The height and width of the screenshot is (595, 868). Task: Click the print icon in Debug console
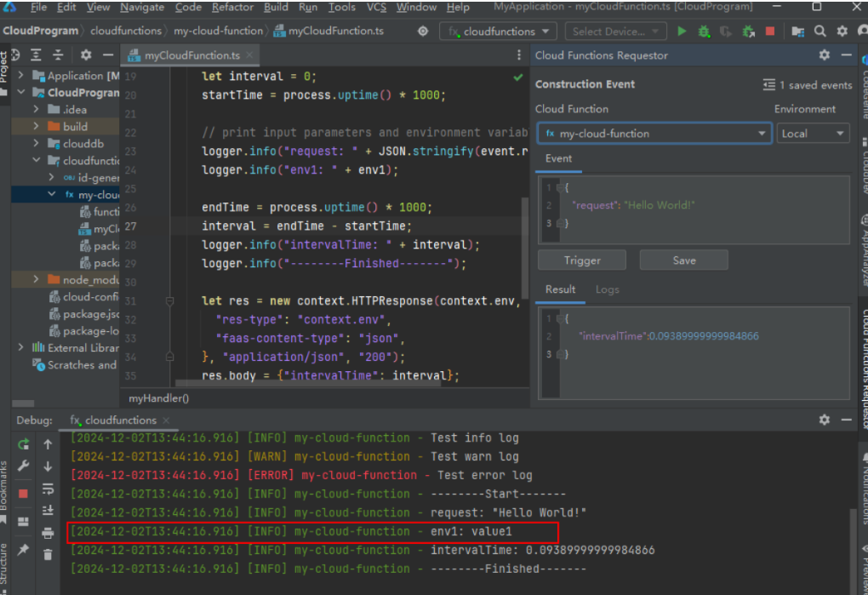click(x=49, y=533)
